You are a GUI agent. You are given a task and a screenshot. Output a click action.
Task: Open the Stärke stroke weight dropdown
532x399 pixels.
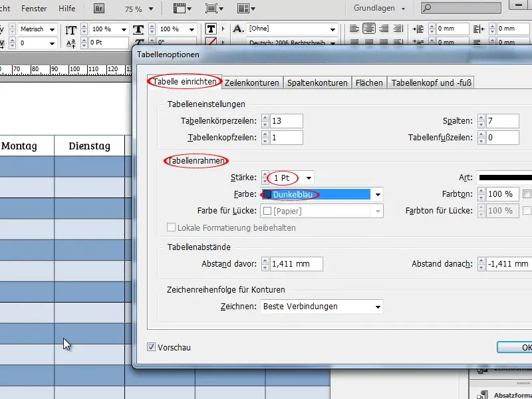tap(309, 178)
